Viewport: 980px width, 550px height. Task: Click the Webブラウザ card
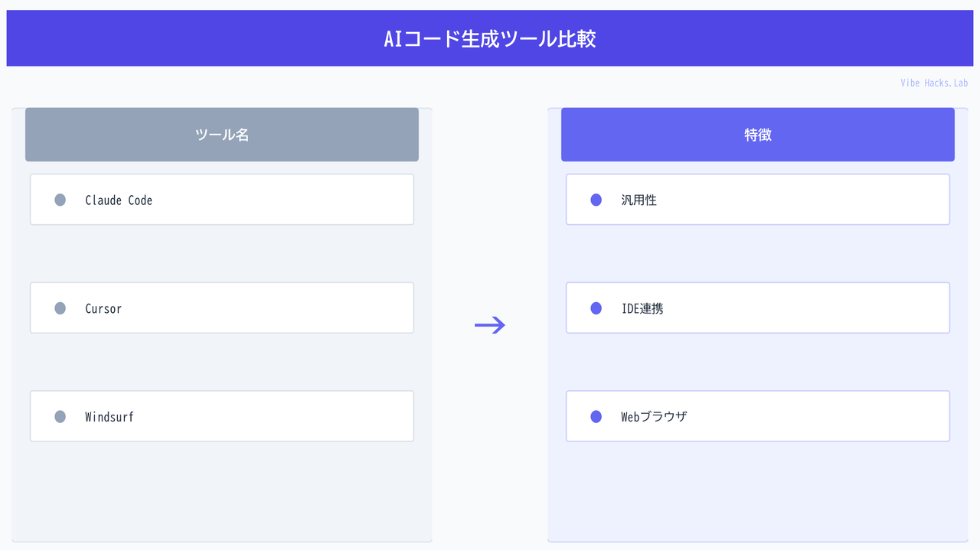758,417
